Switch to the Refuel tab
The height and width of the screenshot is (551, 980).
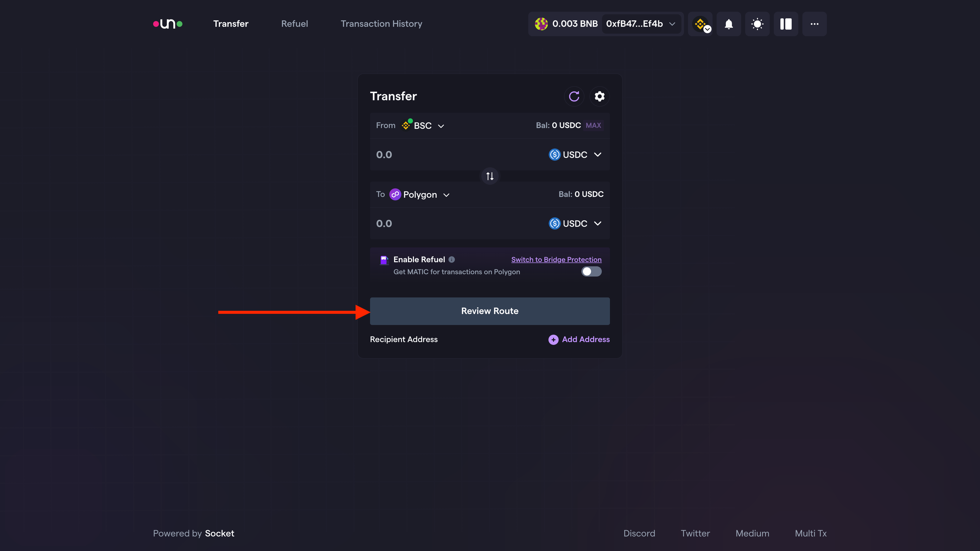(295, 23)
